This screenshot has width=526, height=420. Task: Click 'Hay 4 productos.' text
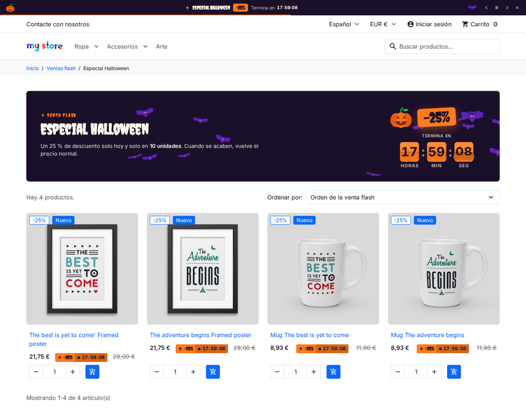coord(50,197)
